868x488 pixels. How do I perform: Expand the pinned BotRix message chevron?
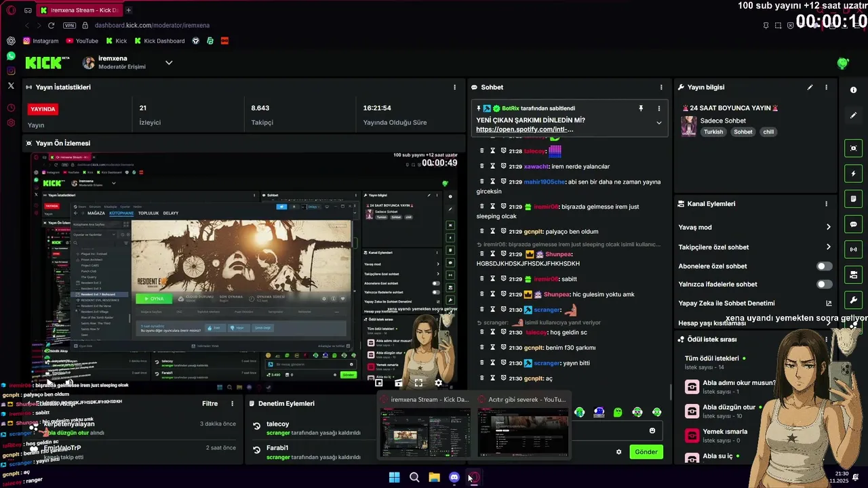click(658, 123)
